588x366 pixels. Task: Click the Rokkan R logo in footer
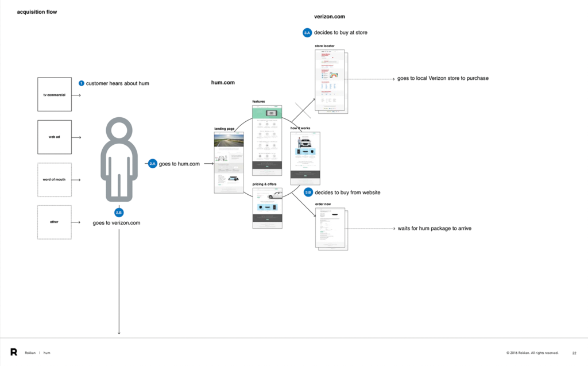pos(14,352)
